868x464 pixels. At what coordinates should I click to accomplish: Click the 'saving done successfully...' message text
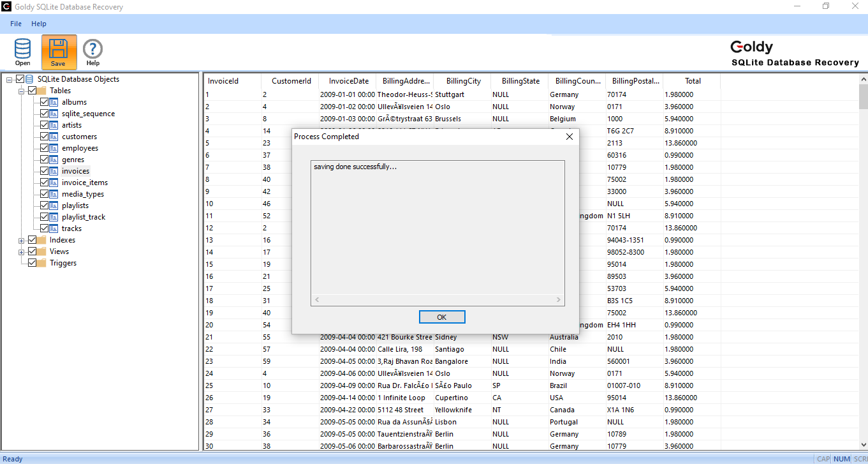355,167
